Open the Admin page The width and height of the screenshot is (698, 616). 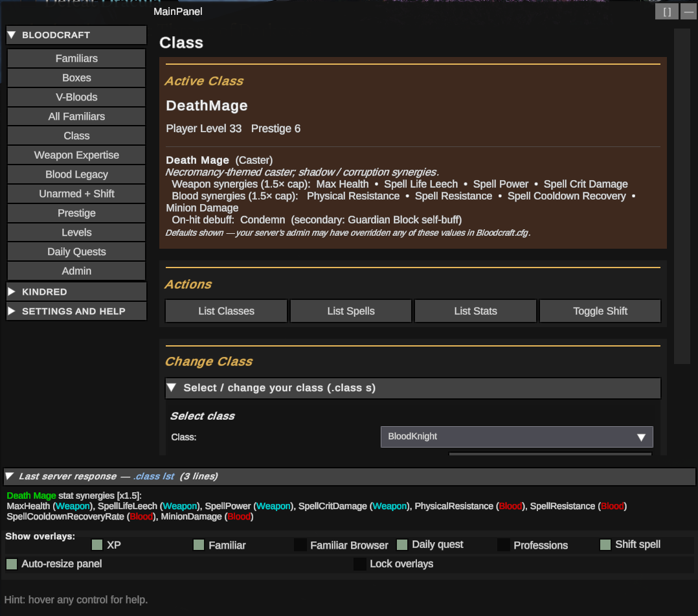coord(76,271)
